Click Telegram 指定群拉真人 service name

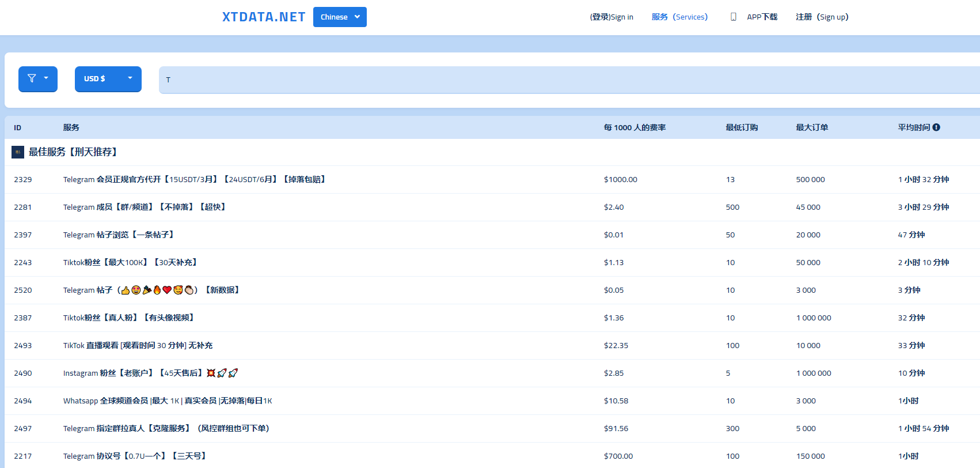[166, 429]
